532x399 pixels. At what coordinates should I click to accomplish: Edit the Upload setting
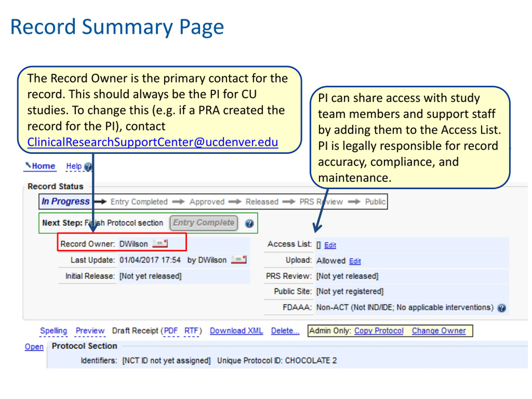point(355,261)
